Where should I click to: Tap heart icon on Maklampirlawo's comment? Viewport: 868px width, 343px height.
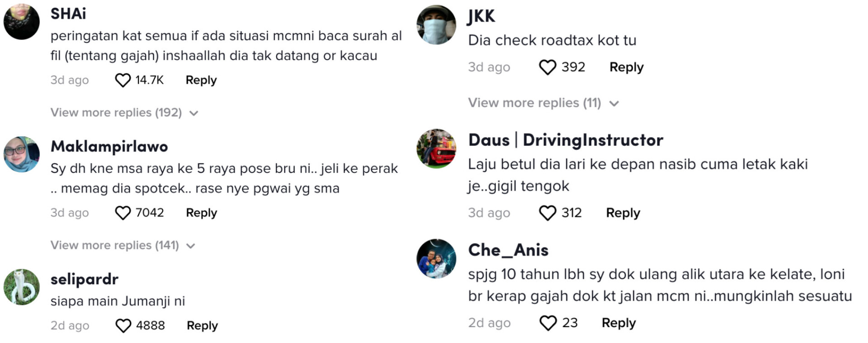click(123, 213)
